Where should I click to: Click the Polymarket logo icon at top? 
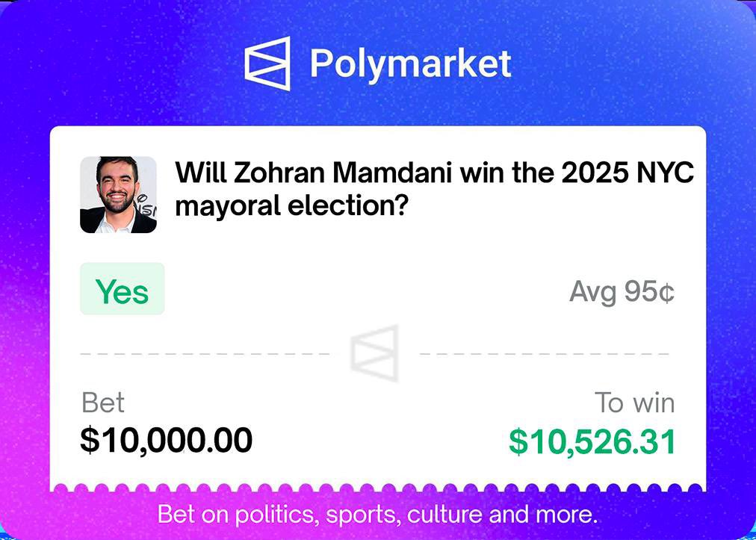[267, 63]
